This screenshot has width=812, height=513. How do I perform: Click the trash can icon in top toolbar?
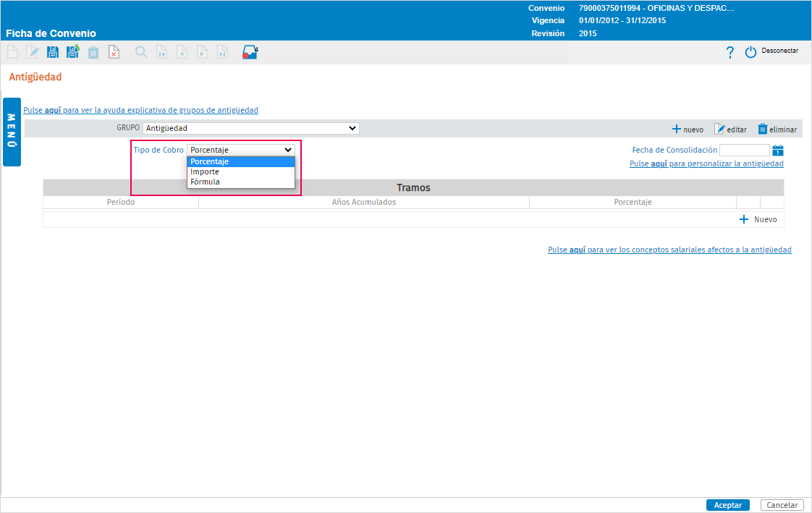93,52
